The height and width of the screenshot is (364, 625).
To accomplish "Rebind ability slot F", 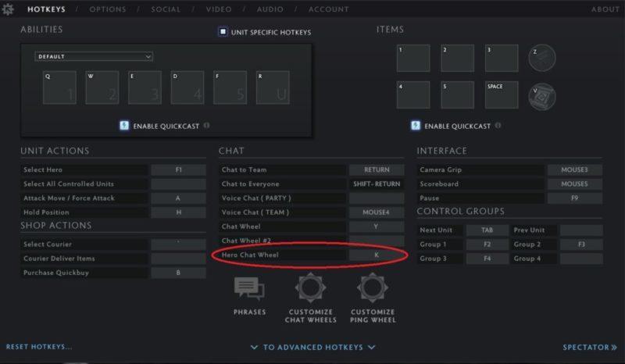I will 230,87.
